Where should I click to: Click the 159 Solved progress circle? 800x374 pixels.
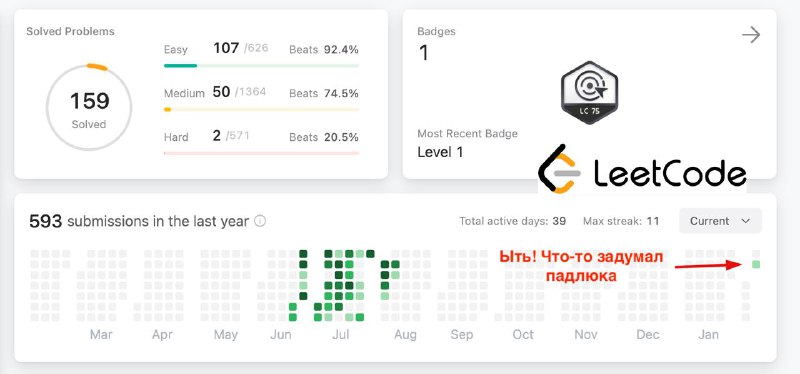89,108
